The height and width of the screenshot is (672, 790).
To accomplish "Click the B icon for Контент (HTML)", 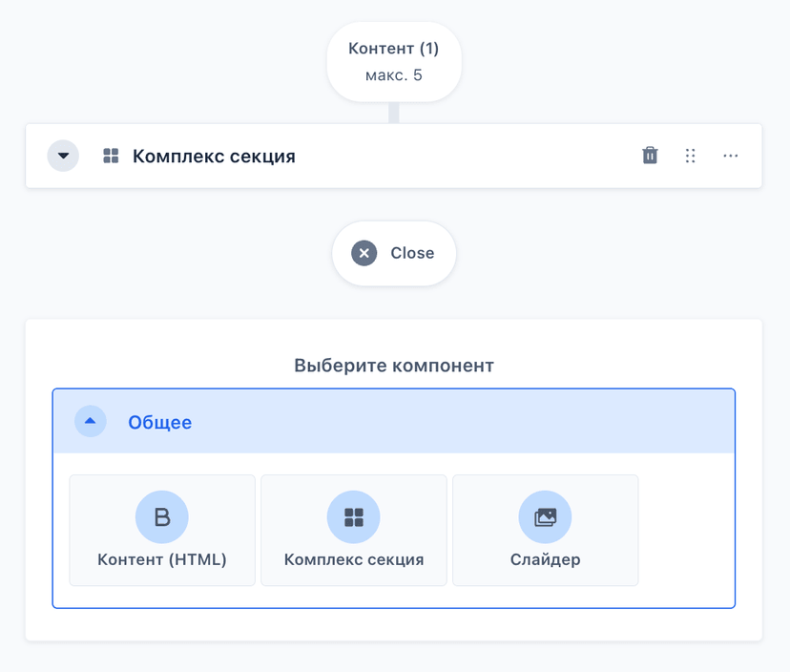I will coord(162,517).
